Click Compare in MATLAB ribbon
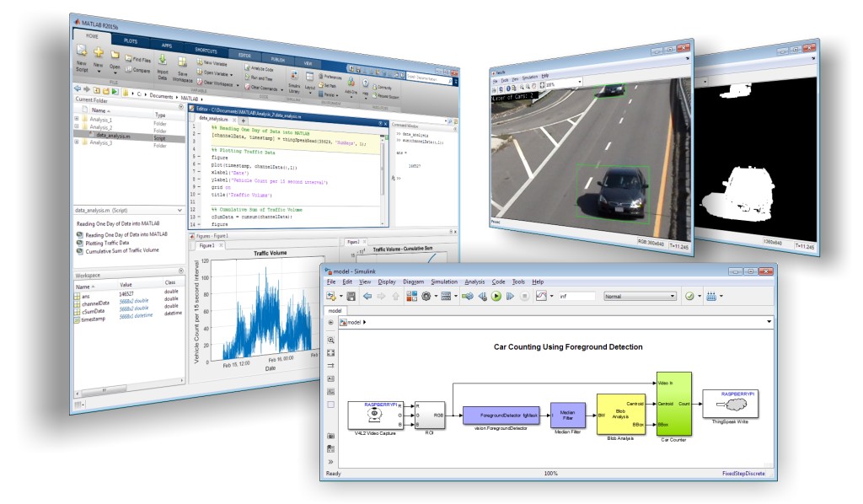Viewport: 863px width, 504px height. pos(137,70)
